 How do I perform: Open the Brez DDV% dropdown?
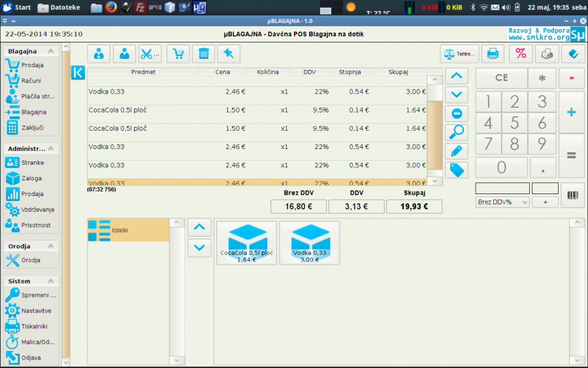[x=502, y=202]
